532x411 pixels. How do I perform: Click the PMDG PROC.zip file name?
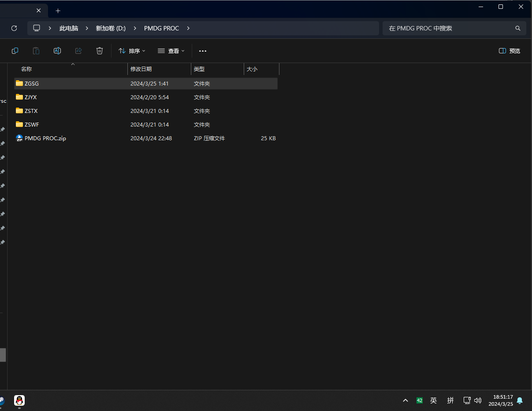click(x=45, y=138)
